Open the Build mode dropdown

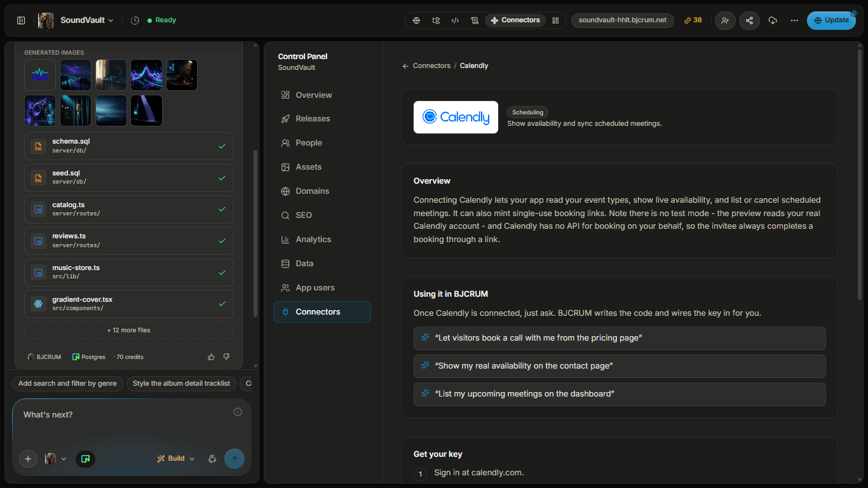[176, 459]
